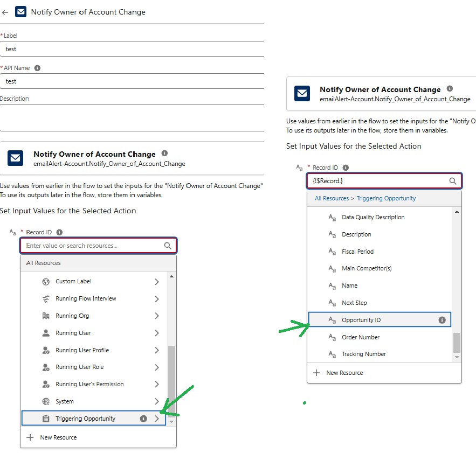Click the Running Org building icon

pyautogui.click(x=46, y=316)
